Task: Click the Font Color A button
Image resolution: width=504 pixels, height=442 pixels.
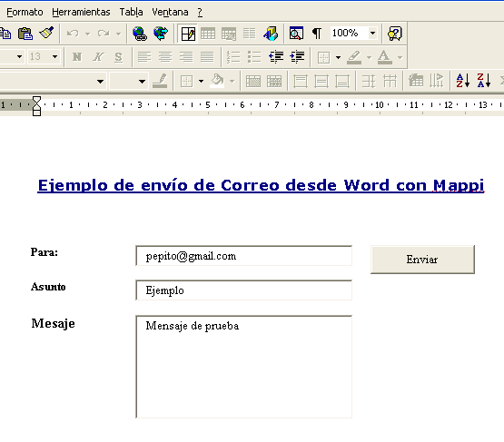Action: click(x=385, y=57)
